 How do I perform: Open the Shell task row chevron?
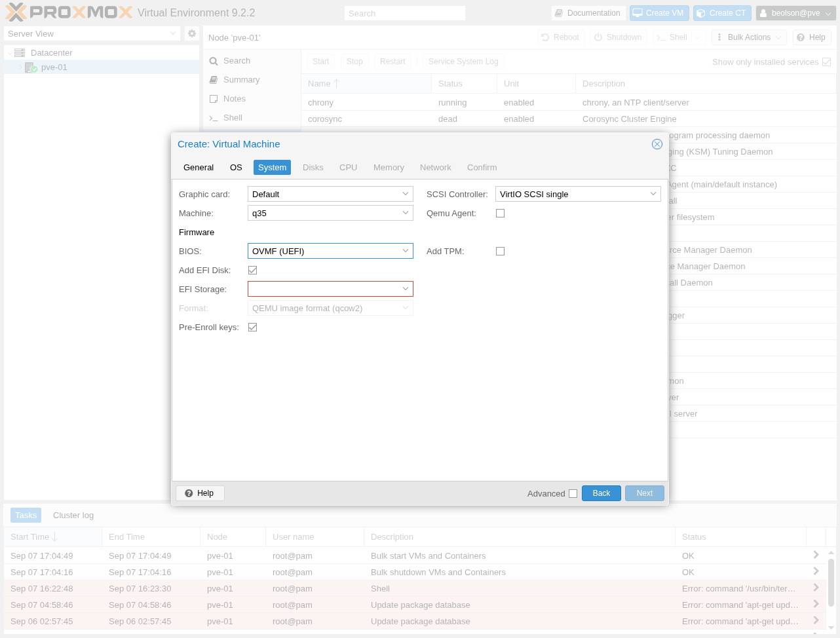click(x=816, y=588)
